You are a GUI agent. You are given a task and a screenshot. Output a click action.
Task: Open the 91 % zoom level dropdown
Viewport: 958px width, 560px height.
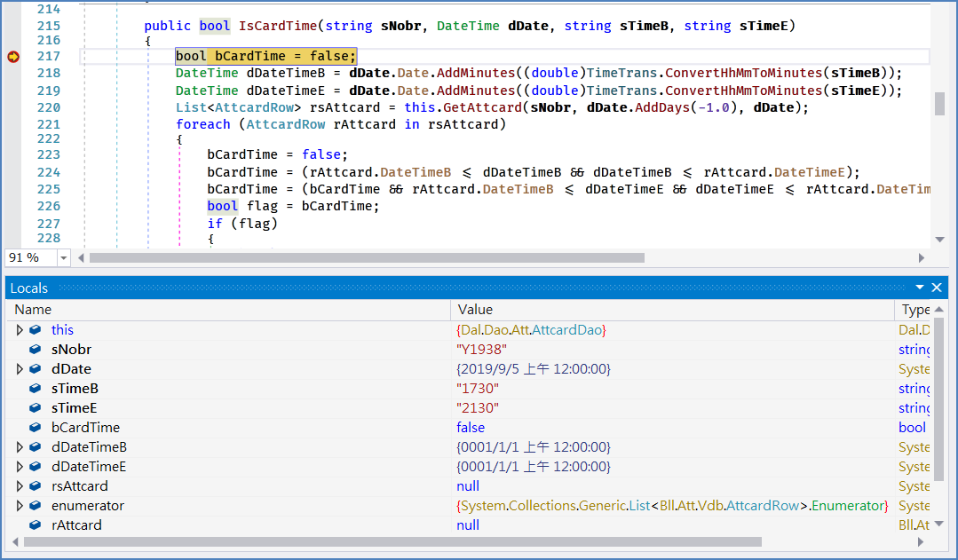point(63,258)
